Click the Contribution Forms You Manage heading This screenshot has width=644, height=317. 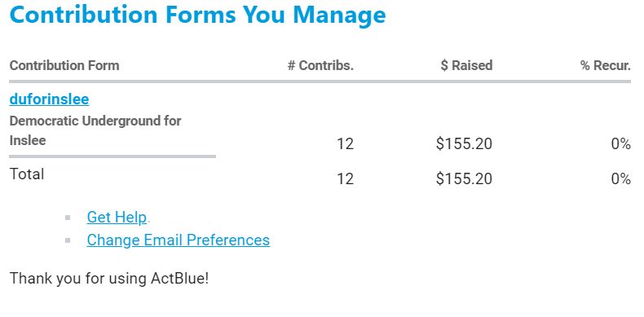(x=197, y=14)
